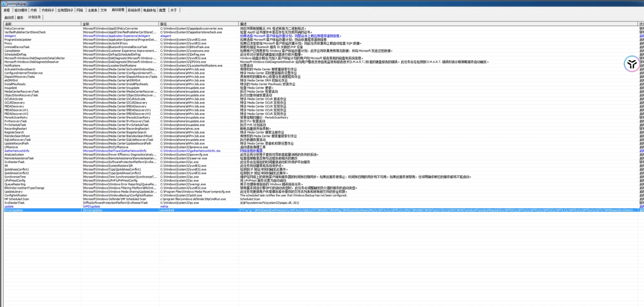Screen dimensions: 644x307
Task: Select the VerifiedPublisherCertStoreCheck task row
Action: 323,32
